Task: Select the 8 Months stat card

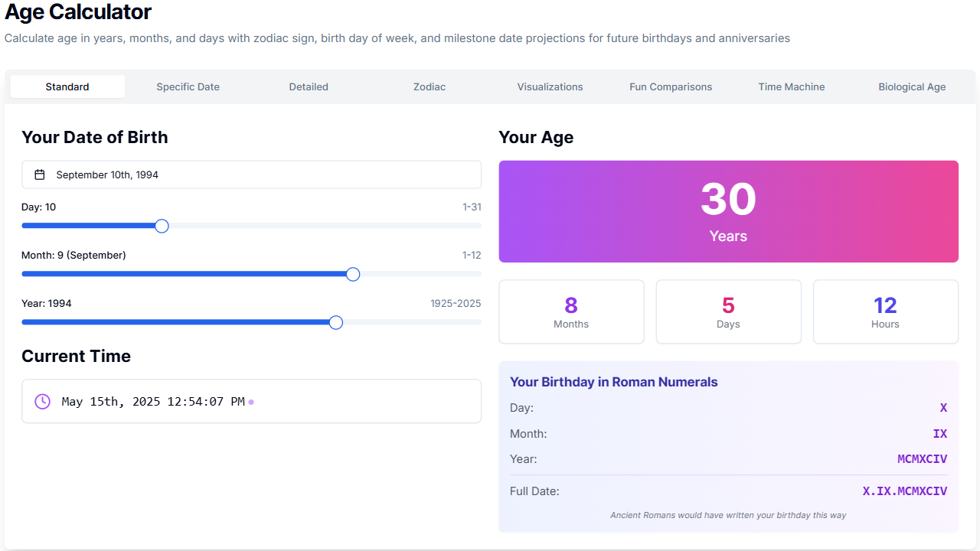Action: coord(571,311)
